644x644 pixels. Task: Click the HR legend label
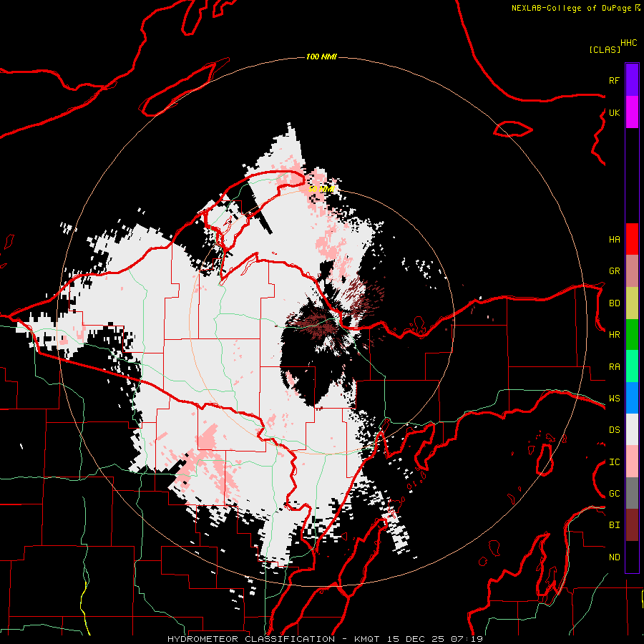tap(614, 335)
